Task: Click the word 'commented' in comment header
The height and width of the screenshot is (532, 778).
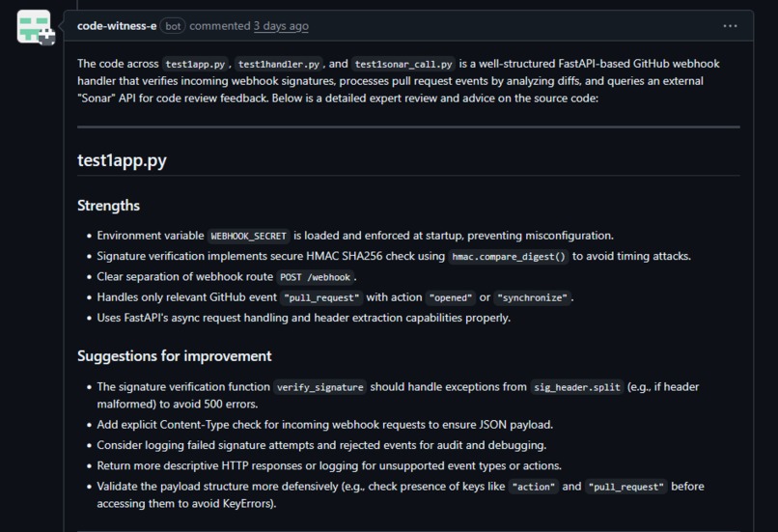Action: pos(220,26)
